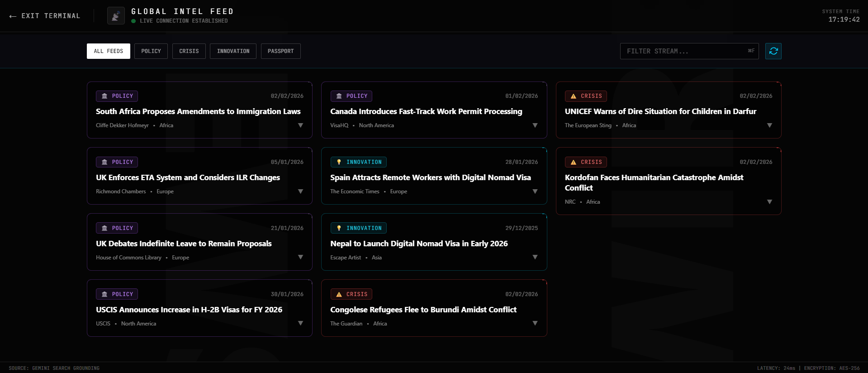This screenshot has width=868, height=373.
Task: Switch to the Policy filter tab
Action: 151,51
